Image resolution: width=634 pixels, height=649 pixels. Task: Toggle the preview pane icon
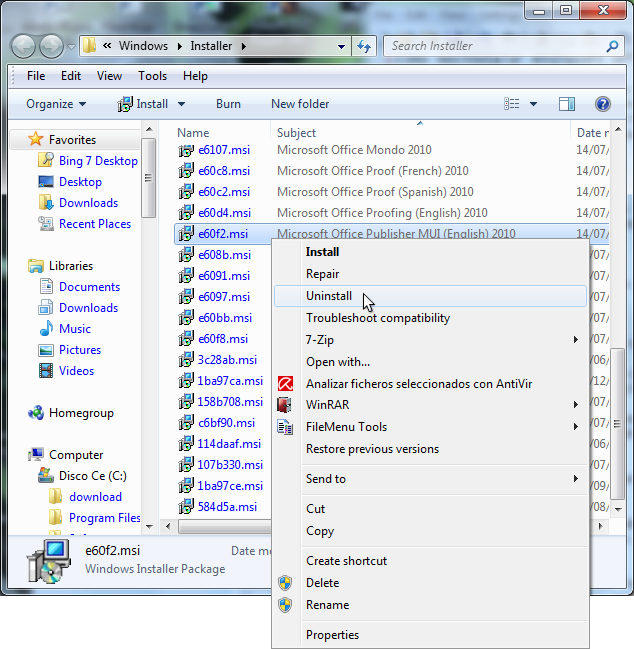point(567,104)
